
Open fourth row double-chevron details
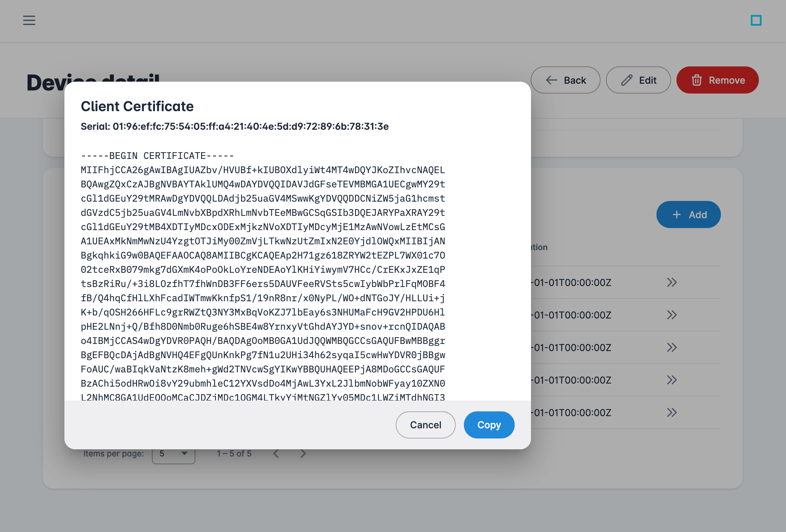(672, 380)
